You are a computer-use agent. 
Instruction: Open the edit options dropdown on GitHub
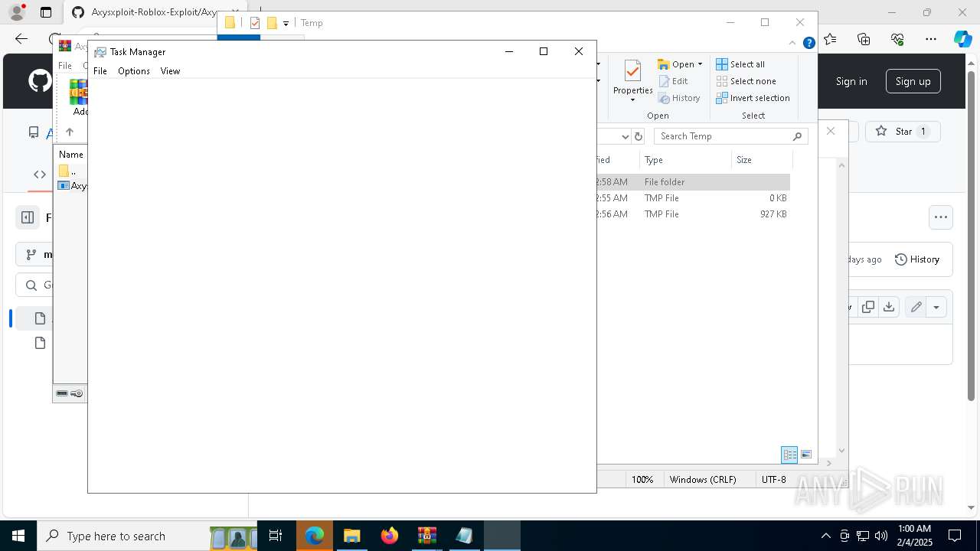pos(936,307)
